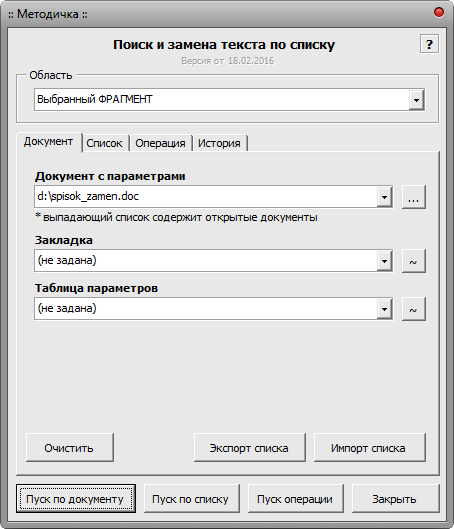The image size is (454, 529).
Task: Click the Очистить button
Action: click(69, 448)
